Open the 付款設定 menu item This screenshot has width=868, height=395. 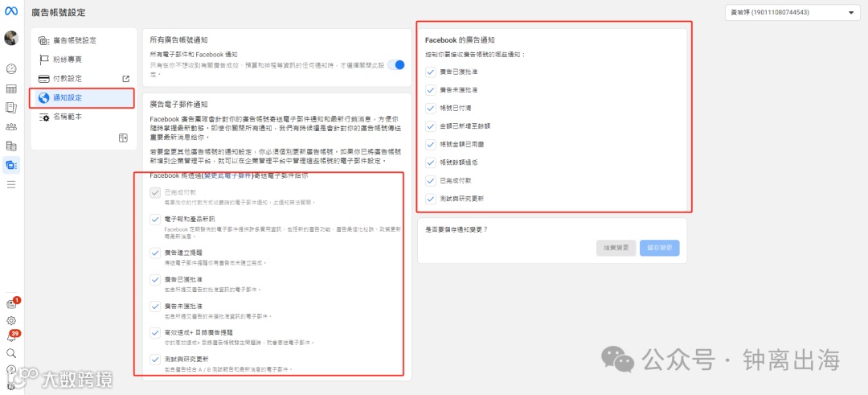(x=84, y=79)
